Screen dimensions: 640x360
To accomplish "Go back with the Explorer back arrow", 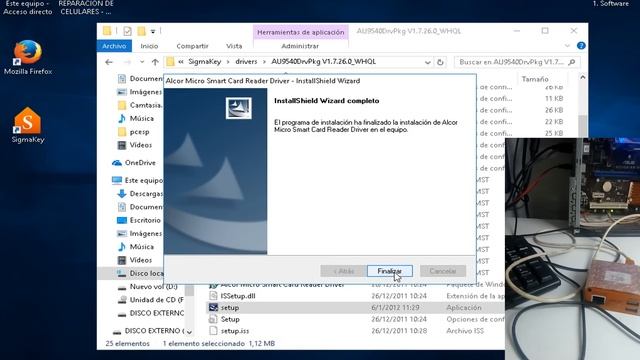I will tap(109, 62).
